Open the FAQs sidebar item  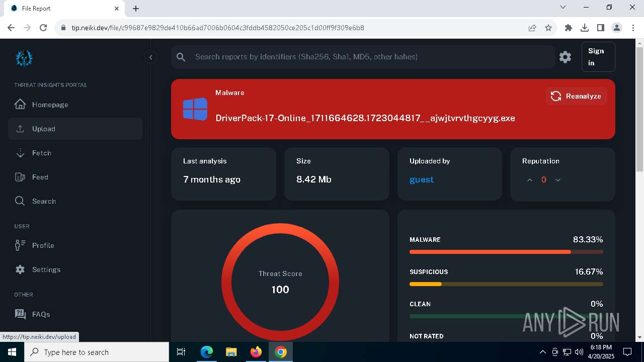coord(75,314)
